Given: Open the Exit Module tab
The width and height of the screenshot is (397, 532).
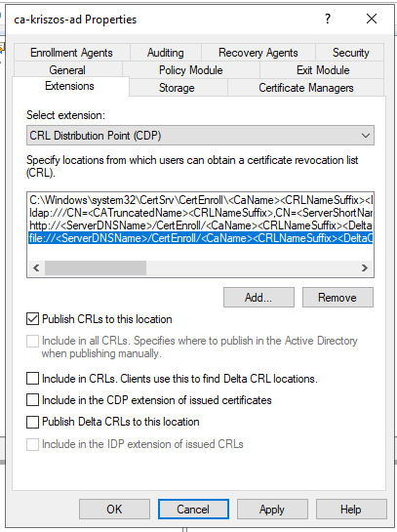Looking at the screenshot, I should click(x=323, y=70).
